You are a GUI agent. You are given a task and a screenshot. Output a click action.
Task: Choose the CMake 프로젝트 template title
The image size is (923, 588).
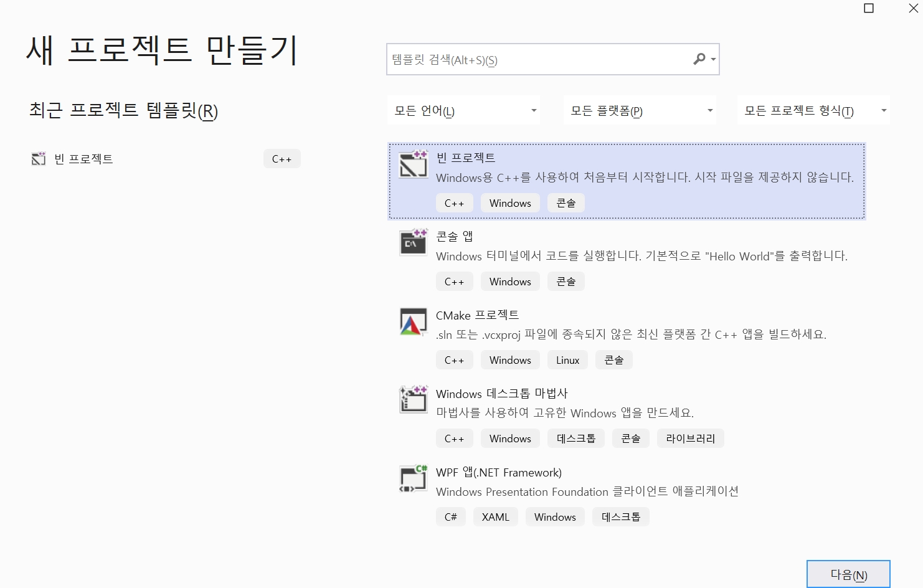coord(477,315)
